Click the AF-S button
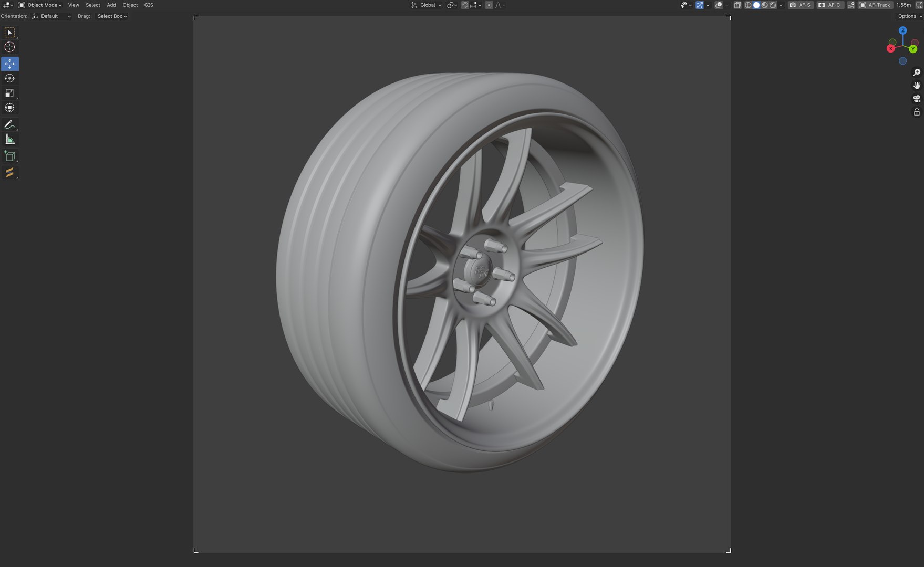This screenshot has height=567, width=924. click(801, 5)
